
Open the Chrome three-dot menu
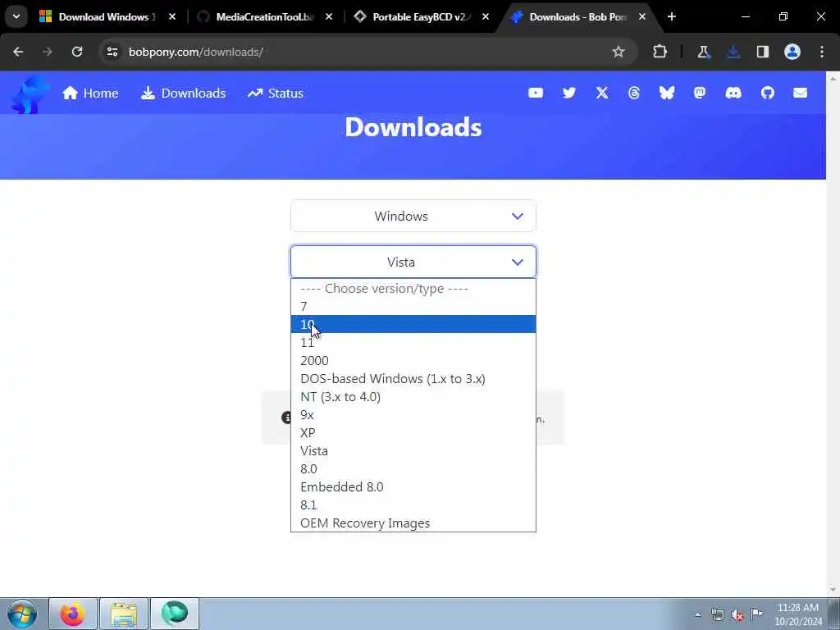click(822, 52)
